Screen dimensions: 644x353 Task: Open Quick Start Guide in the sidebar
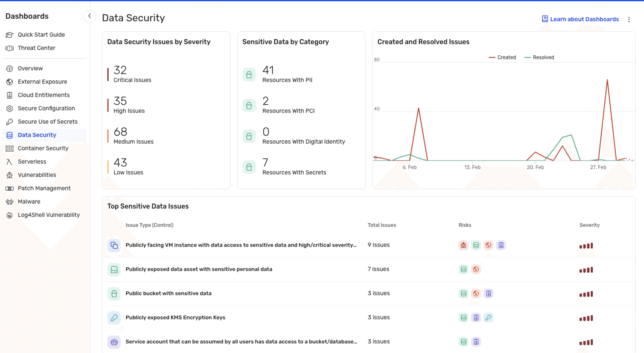(x=41, y=35)
